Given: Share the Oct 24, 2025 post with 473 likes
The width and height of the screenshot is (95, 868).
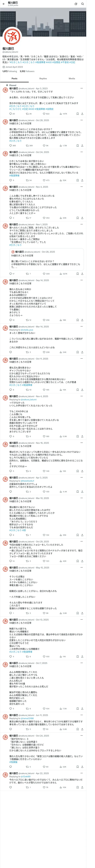Looking at the screenshot, I should (x=82, y=180).
